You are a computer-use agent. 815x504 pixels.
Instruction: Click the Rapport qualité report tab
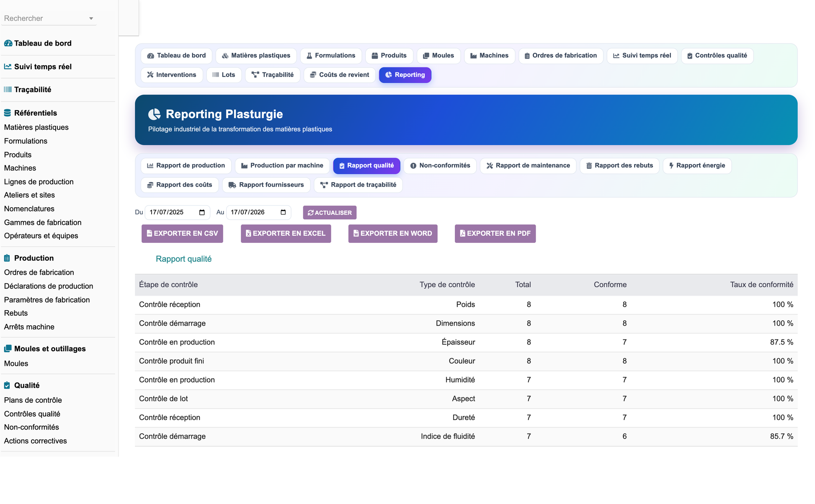coord(366,166)
